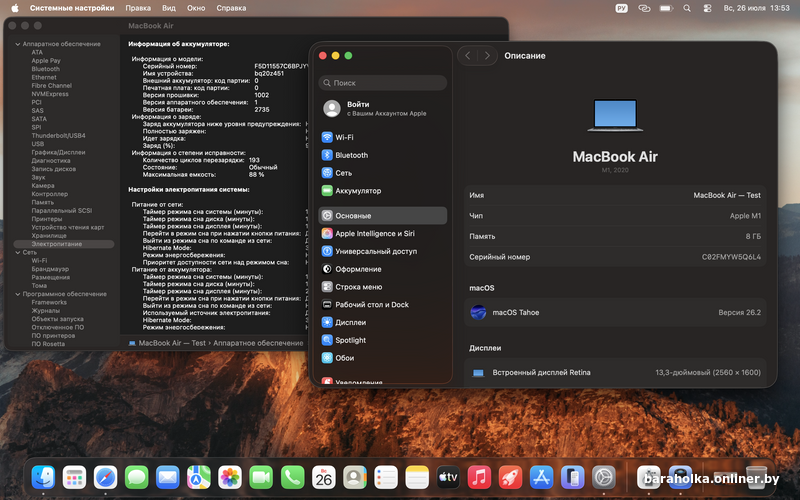800x500 pixels.
Task: Open the Правка menu
Action: [x=138, y=8]
